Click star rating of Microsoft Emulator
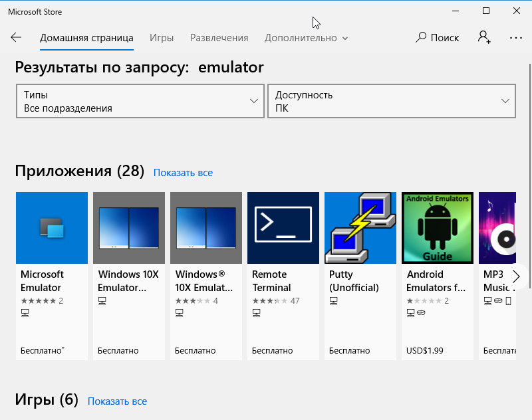532x420 pixels. [39, 300]
